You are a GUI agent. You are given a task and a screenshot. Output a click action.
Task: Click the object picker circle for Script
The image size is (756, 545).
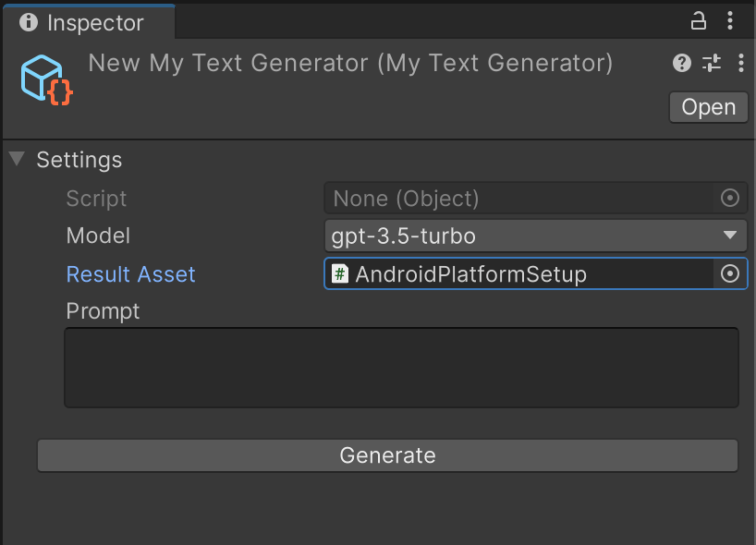click(x=730, y=198)
